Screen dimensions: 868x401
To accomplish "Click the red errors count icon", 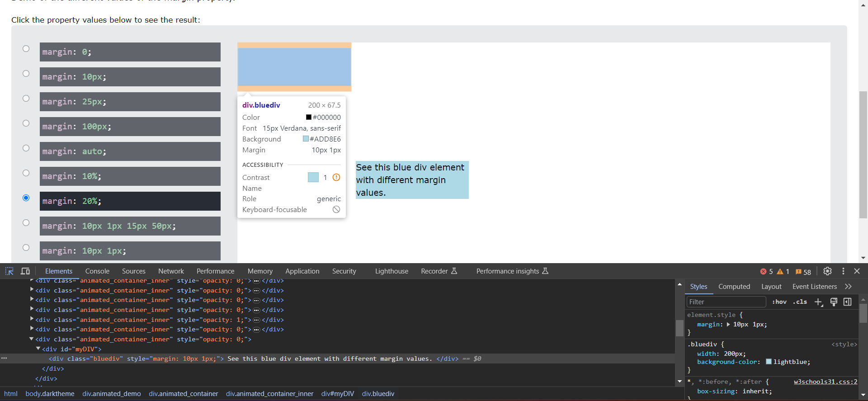I will tap(763, 272).
